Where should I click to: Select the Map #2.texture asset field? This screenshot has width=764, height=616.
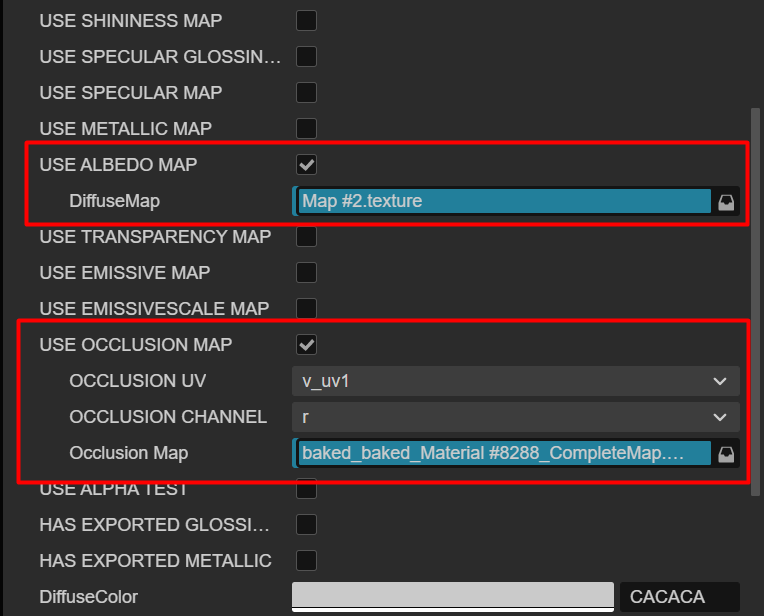(x=504, y=201)
